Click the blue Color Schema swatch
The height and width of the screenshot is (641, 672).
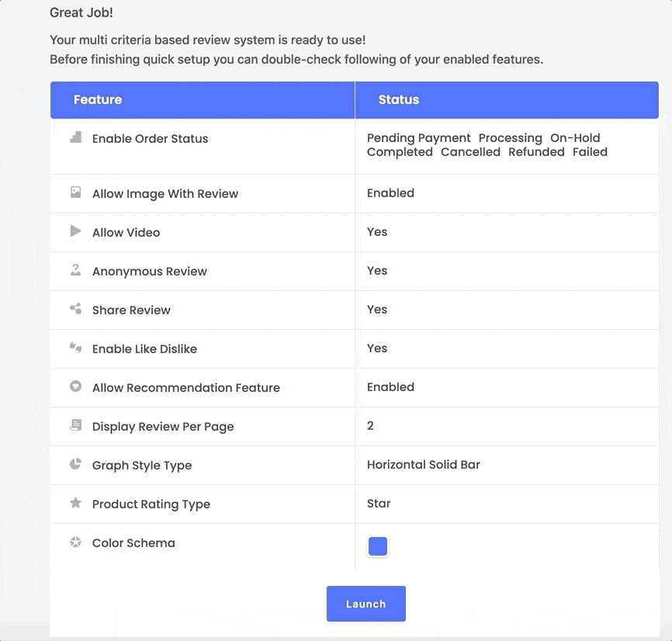pyautogui.click(x=378, y=546)
